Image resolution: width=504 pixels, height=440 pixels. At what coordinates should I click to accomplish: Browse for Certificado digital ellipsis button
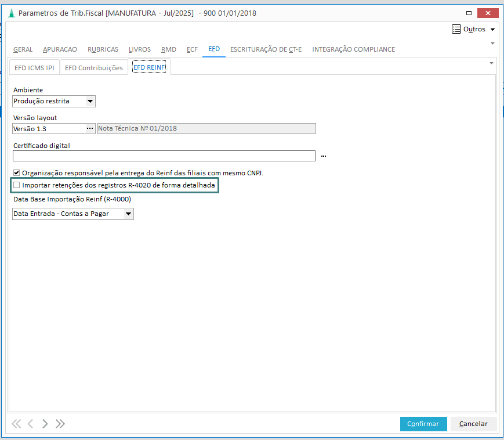[324, 156]
